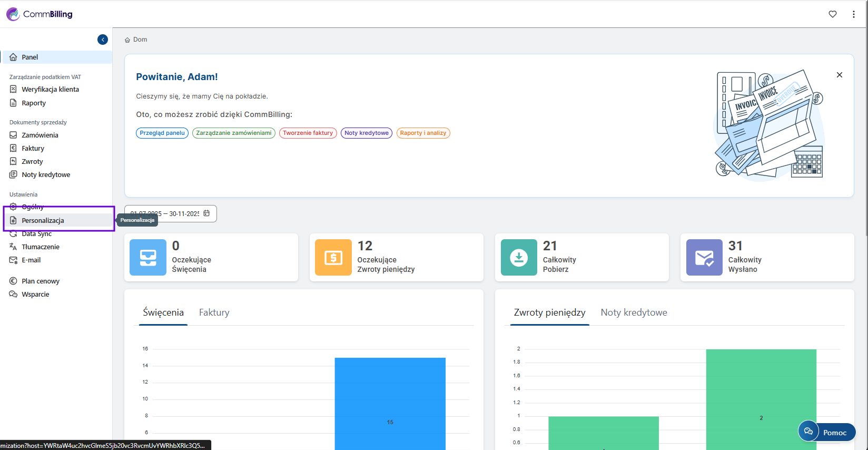Close the welcome banner
The width and height of the screenshot is (868, 450).
pos(840,75)
